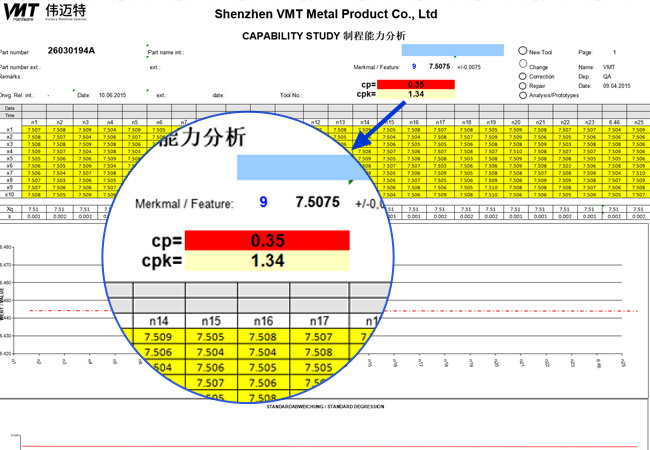Click the blue empty cell in the header
This screenshot has height=450, width=650.
[453, 50]
